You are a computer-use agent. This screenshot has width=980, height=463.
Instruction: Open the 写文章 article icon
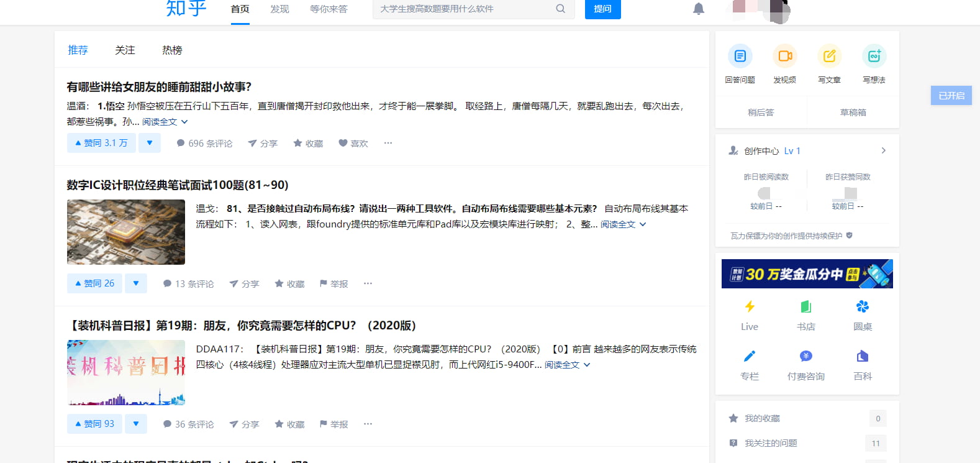tap(829, 57)
